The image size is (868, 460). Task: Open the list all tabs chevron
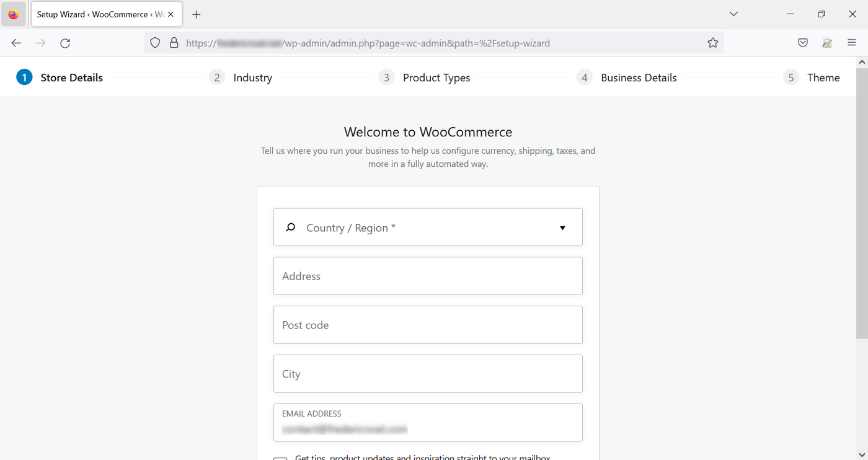(x=733, y=14)
